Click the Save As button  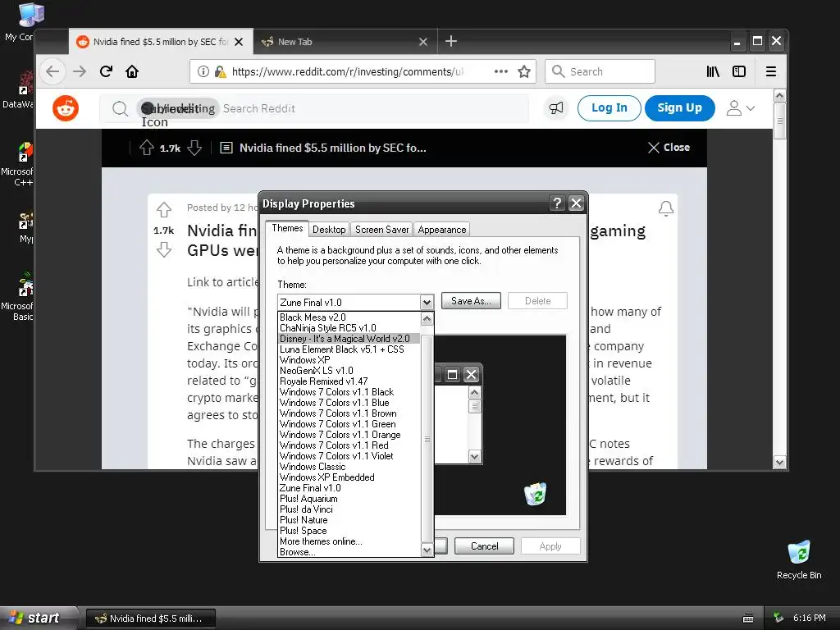(471, 300)
